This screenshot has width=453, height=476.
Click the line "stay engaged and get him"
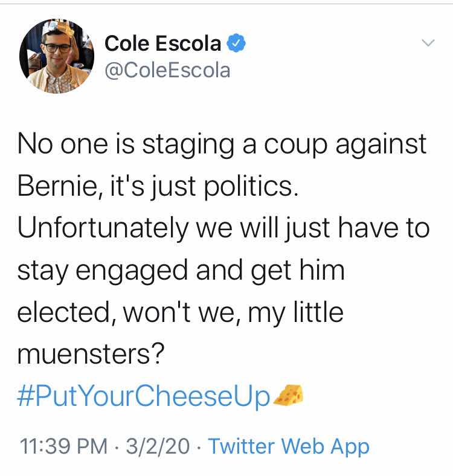coord(181,271)
